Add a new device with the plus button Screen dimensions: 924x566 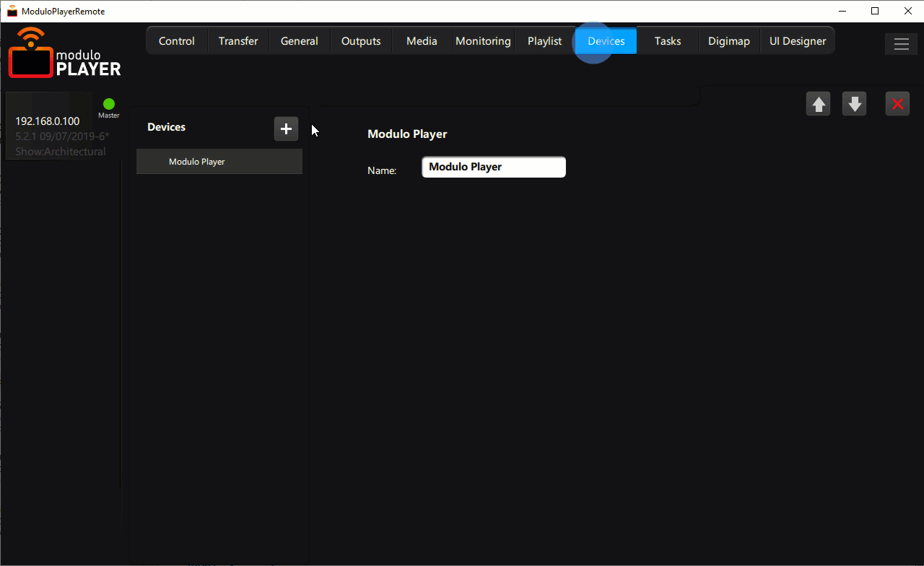click(286, 129)
